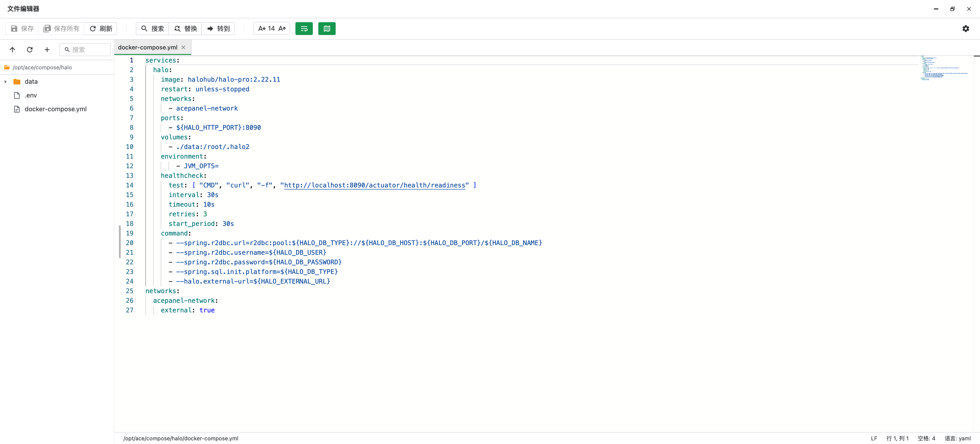Create a new item with the plus icon

pyautogui.click(x=47, y=49)
